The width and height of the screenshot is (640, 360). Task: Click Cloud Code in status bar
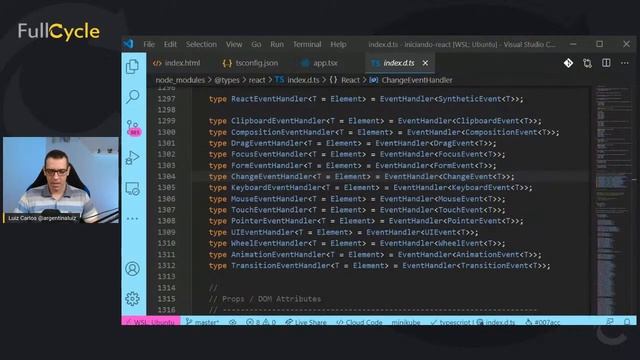[x=359, y=322]
